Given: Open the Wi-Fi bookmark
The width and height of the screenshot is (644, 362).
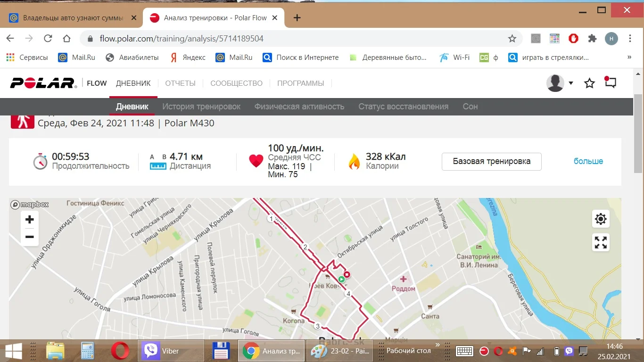Looking at the screenshot, I should (x=454, y=58).
